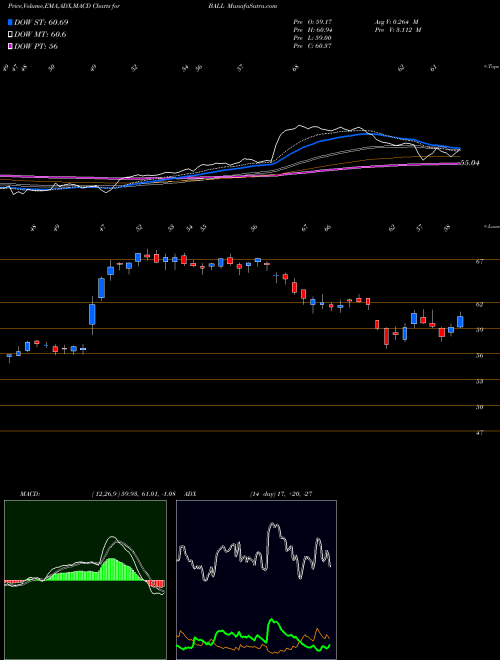Click the 'MACD:' panel heading
This screenshot has width=500, height=660.
29,493
